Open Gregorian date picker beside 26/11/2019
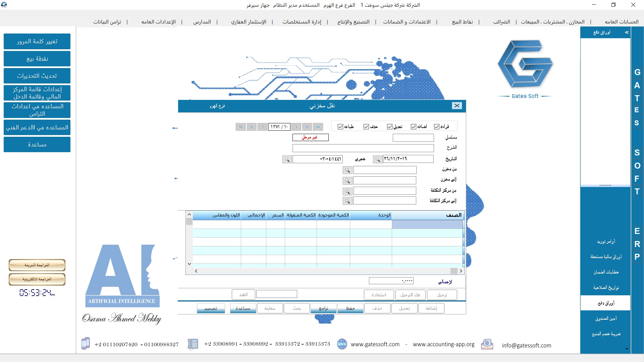The height and width of the screenshot is (362, 644). click(x=378, y=159)
